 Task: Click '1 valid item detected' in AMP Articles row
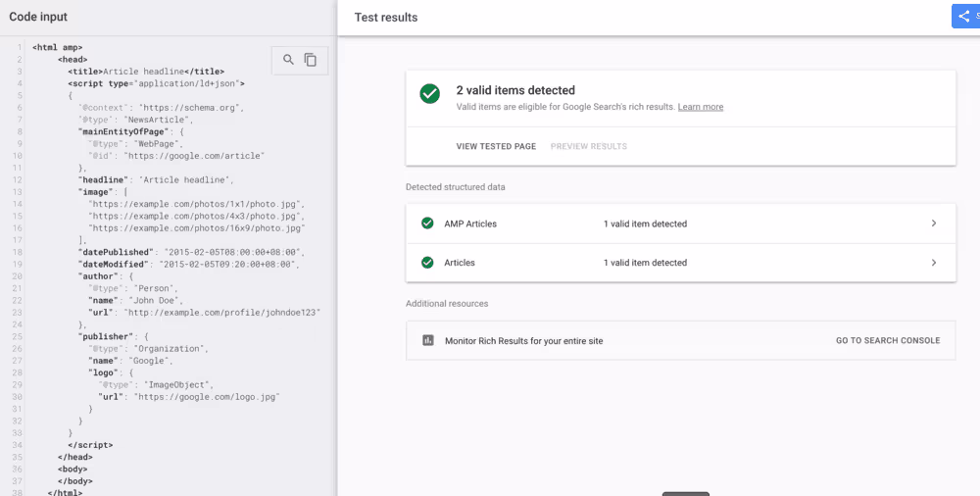(x=645, y=223)
